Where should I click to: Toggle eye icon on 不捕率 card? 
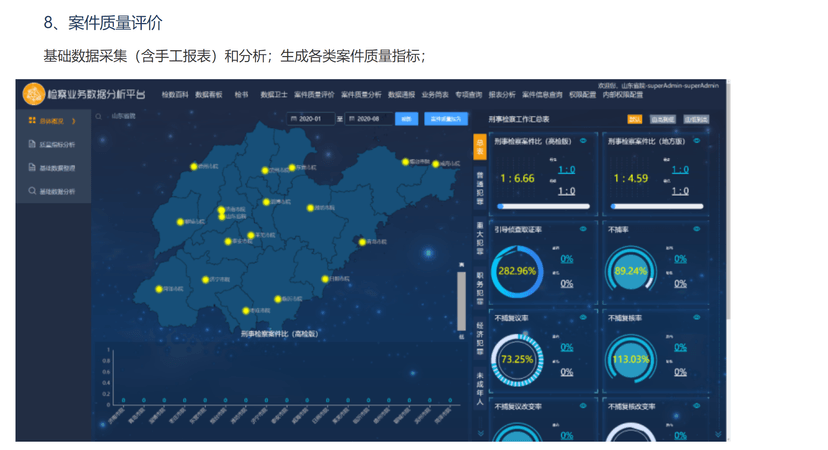[x=697, y=229]
